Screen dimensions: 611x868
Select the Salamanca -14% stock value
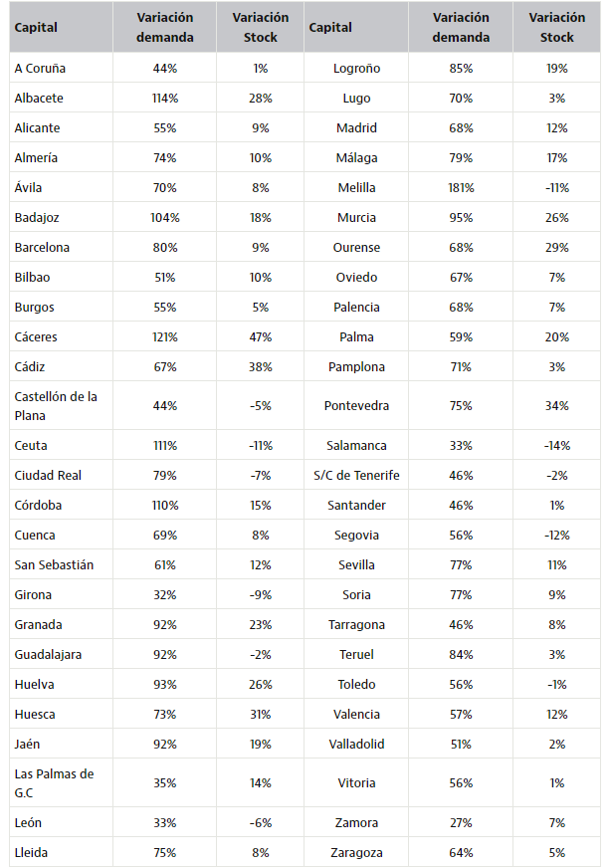[x=556, y=446]
